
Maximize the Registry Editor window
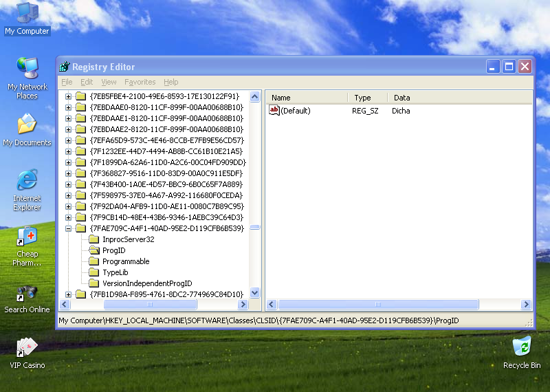click(x=509, y=66)
